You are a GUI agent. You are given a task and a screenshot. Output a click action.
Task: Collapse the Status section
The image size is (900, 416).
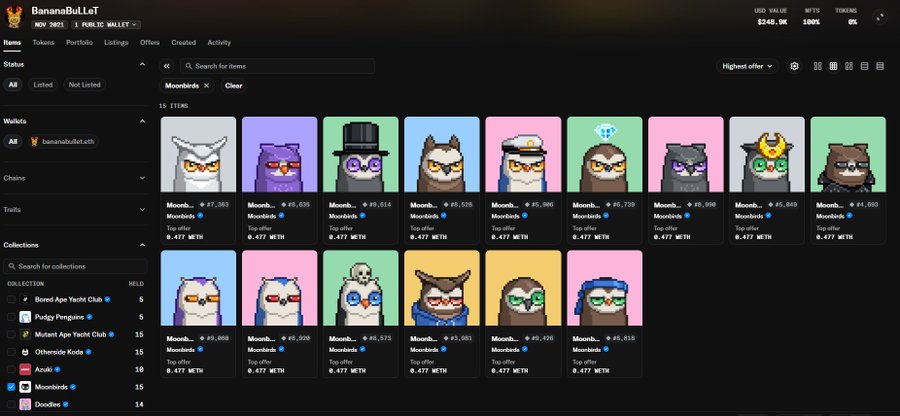(142, 64)
